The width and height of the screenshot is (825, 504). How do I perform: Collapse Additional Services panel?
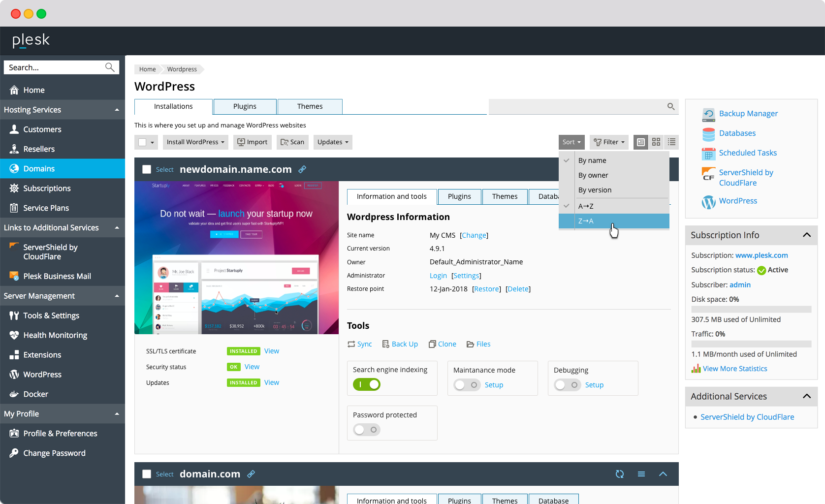[807, 396]
